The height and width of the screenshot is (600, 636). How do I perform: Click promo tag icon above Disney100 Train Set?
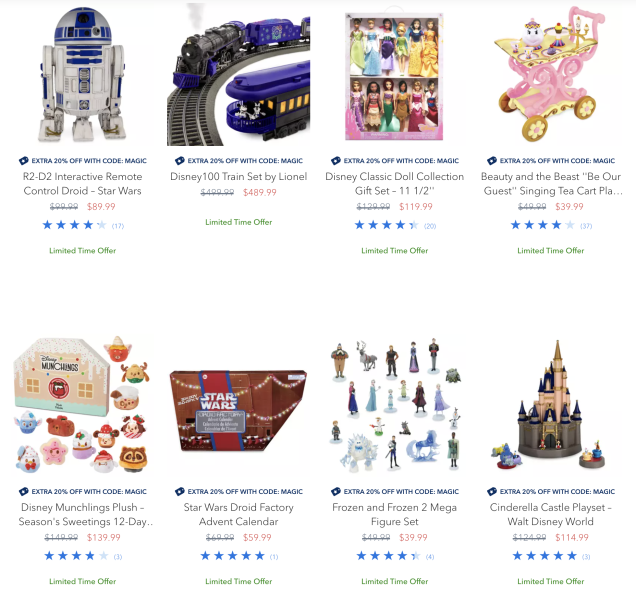click(180, 161)
